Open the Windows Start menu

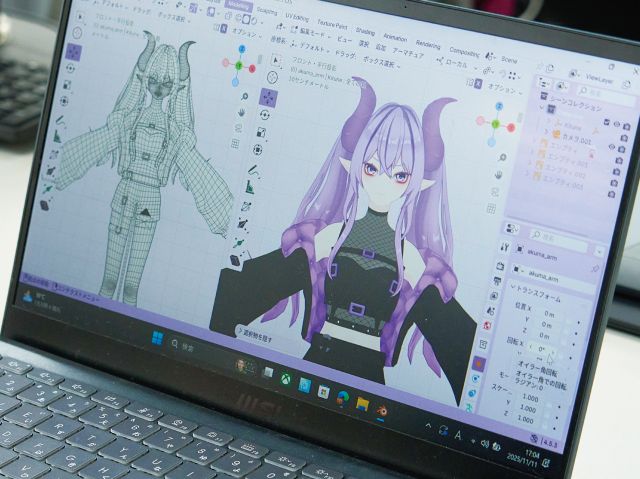(x=158, y=338)
